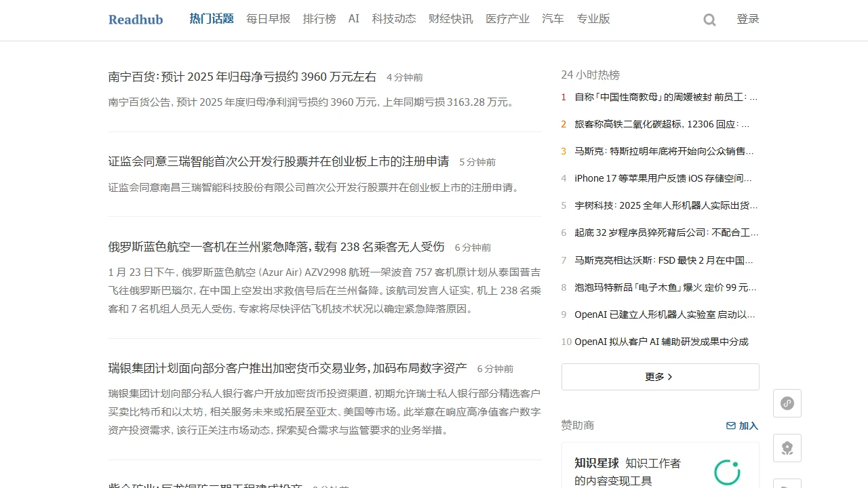Click the link icon in the floating sidebar
The width and height of the screenshot is (868, 488).
pyautogui.click(x=787, y=403)
